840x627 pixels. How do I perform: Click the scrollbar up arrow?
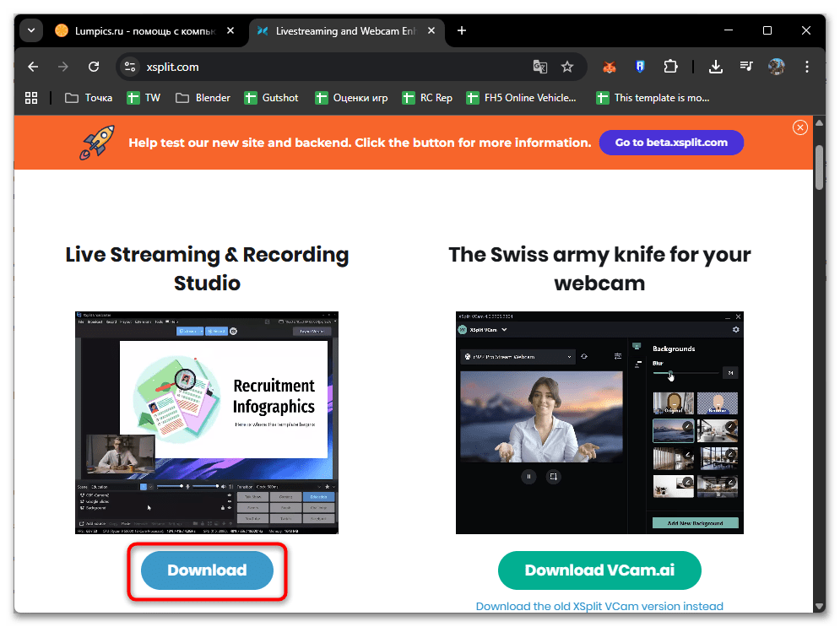click(x=819, y=122)
